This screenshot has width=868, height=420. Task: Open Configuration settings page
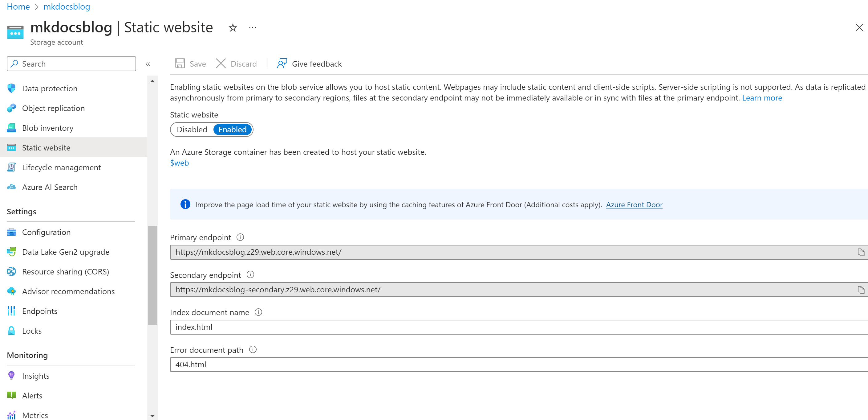[73, 232]
